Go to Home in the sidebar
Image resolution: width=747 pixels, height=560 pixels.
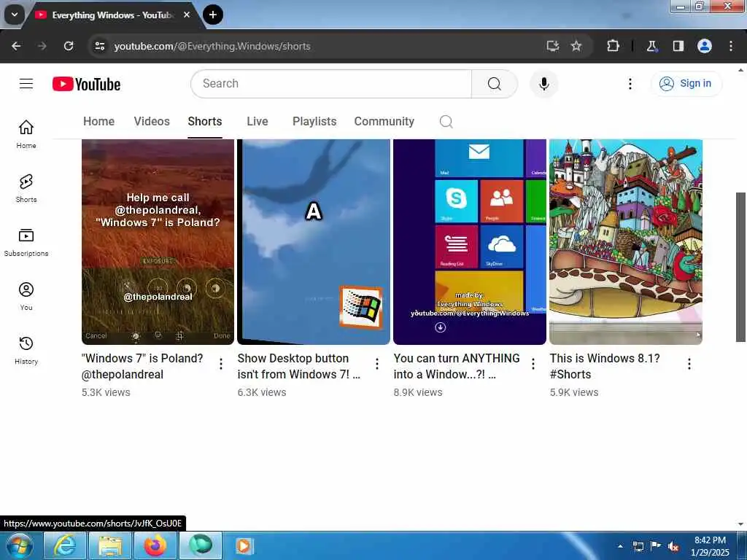[x=26, y=134]
